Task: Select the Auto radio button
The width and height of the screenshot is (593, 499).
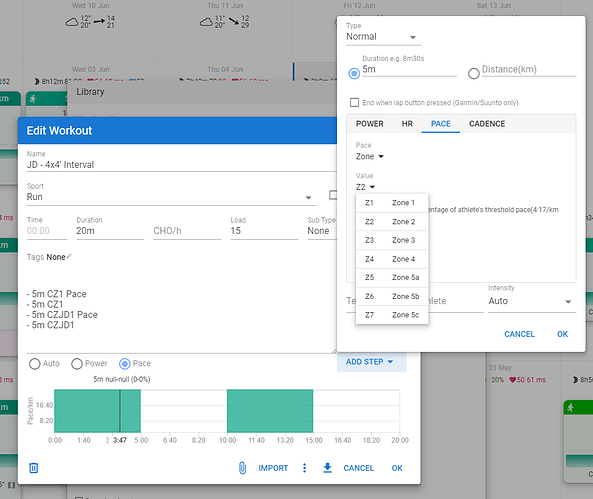Action: pos(35,364)
